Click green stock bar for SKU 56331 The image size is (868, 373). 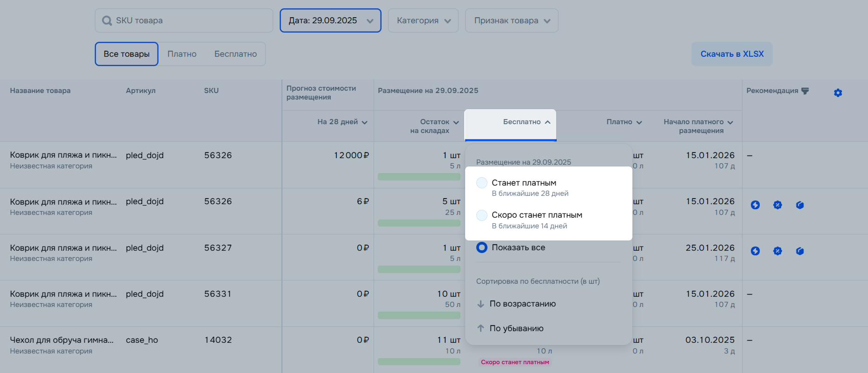pos(419,315)
